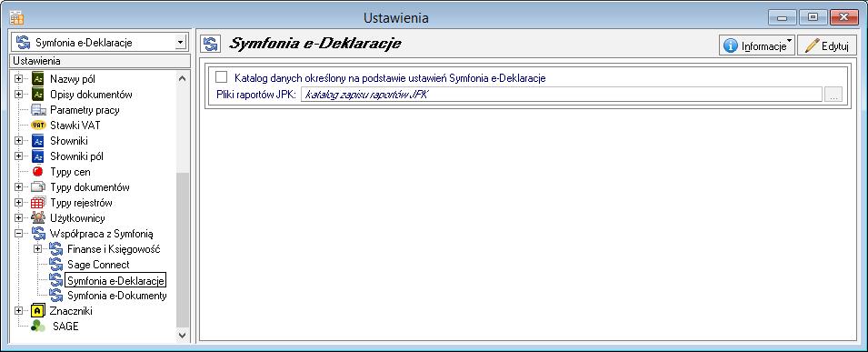Close the Ustawienia window
This screenshot has width=868, height=352.
[843, 17]
